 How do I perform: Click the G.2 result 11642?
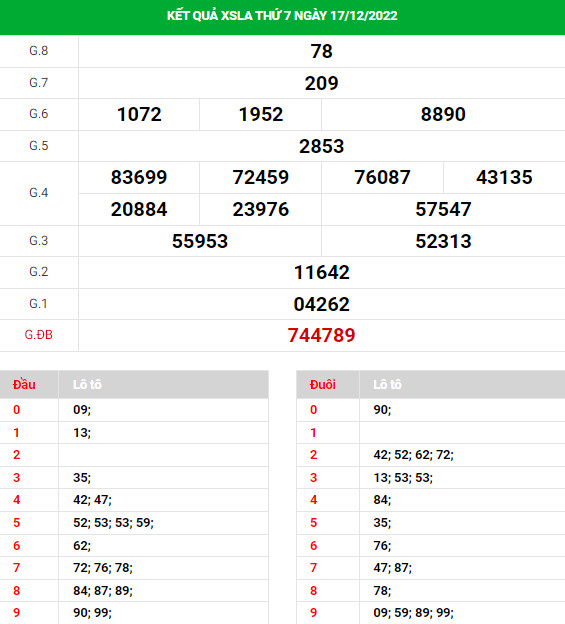point(321,273)
